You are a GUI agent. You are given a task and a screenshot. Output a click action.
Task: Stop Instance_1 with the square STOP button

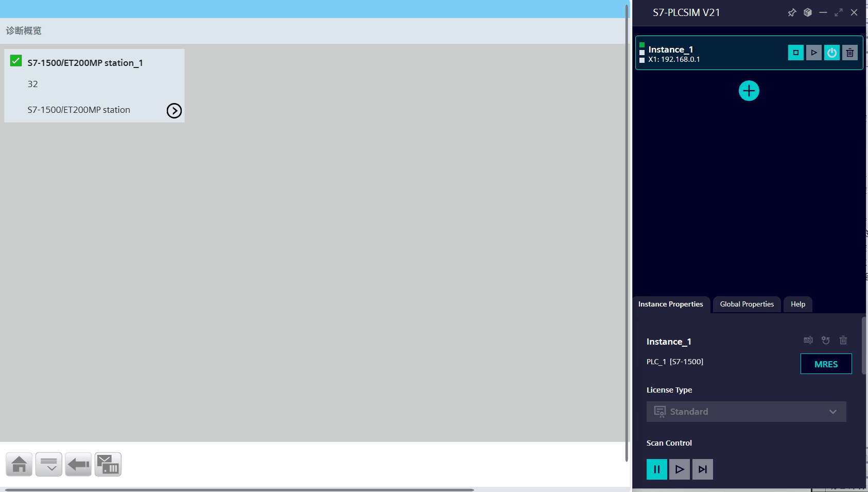tap(795, 53)
